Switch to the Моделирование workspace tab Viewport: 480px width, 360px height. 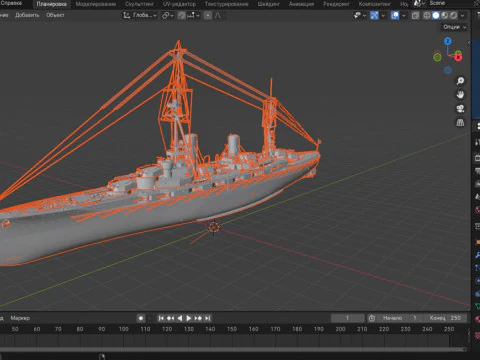tap(96, 4)
